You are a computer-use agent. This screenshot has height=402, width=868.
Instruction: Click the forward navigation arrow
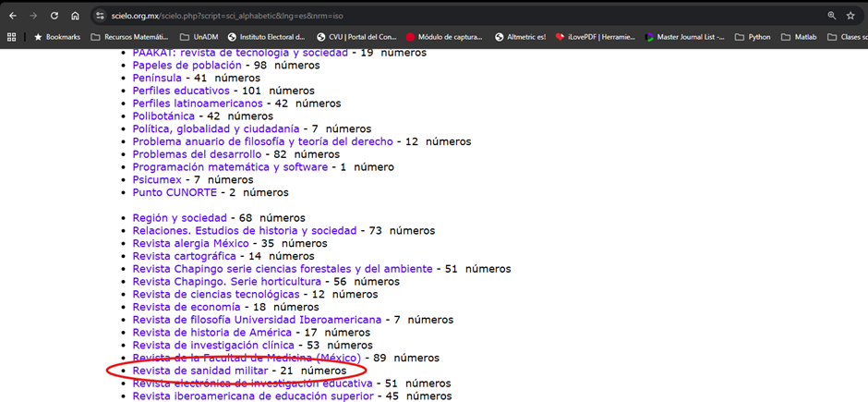coord(33,16)
